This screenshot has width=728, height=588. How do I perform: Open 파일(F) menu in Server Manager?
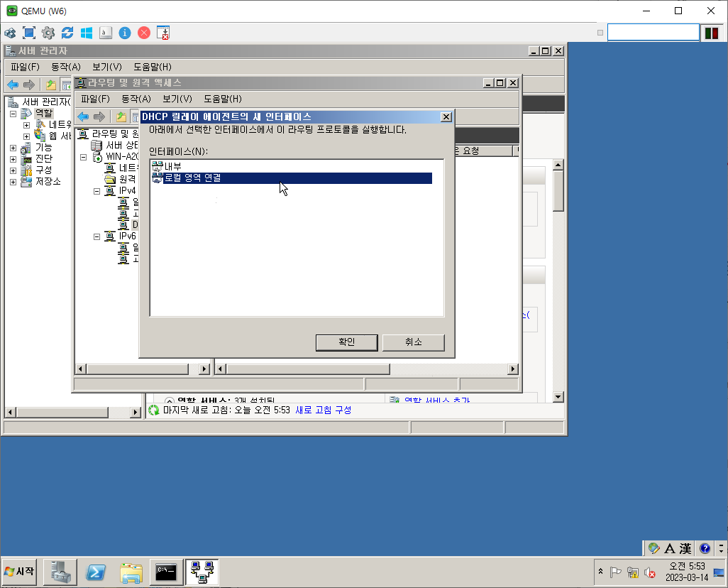pos(25,67)
